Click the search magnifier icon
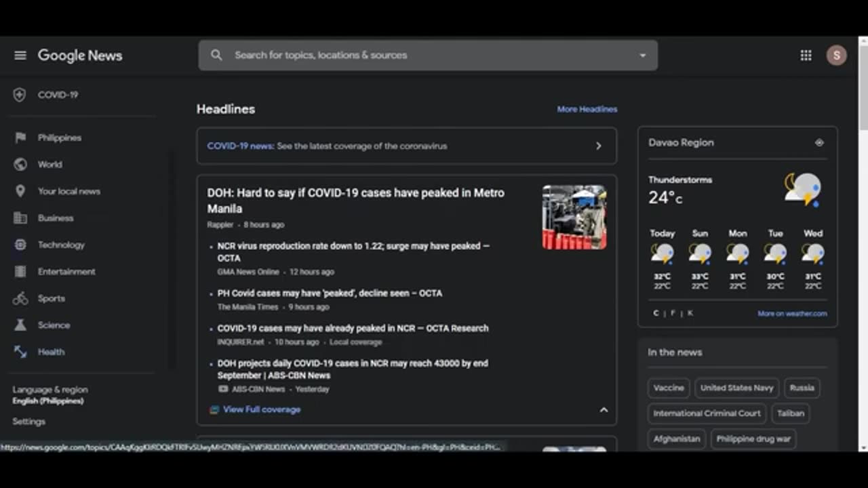Screen dimensions: 868x488 216,55
